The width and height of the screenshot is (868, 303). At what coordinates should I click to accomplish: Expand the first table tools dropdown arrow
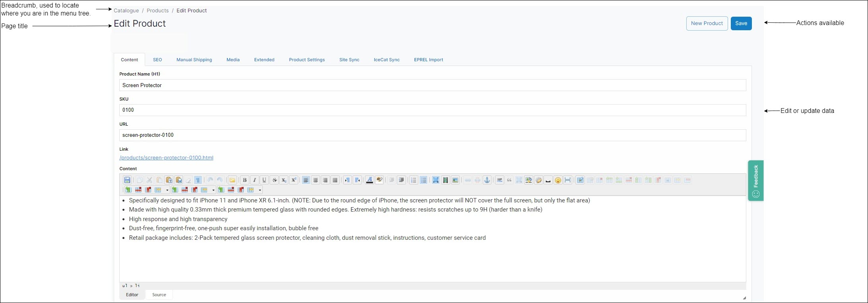[x=167, y=190]
